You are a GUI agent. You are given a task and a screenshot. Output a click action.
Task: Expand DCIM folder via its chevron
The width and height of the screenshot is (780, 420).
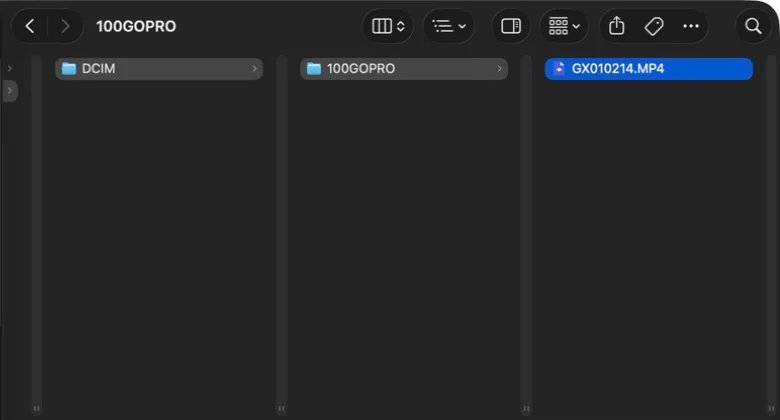pos(254,69)
